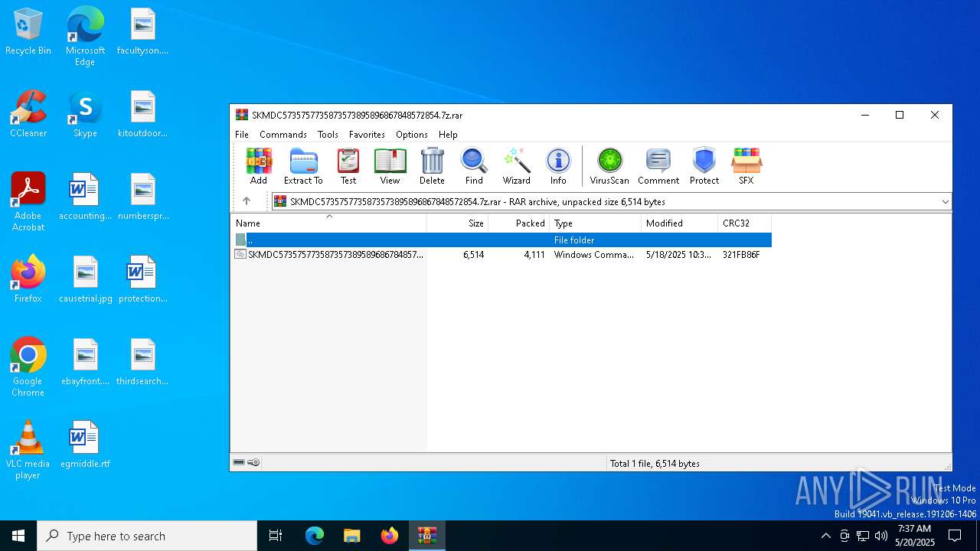Click the Protect shield icon

704,166
